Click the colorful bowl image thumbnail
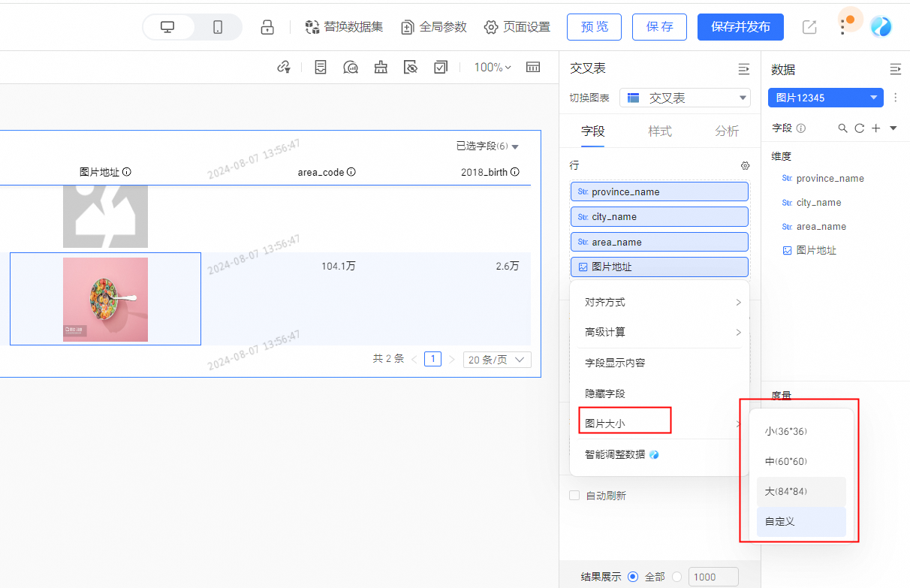The height and width of the screenshot is (588, 910). (105, 299)
